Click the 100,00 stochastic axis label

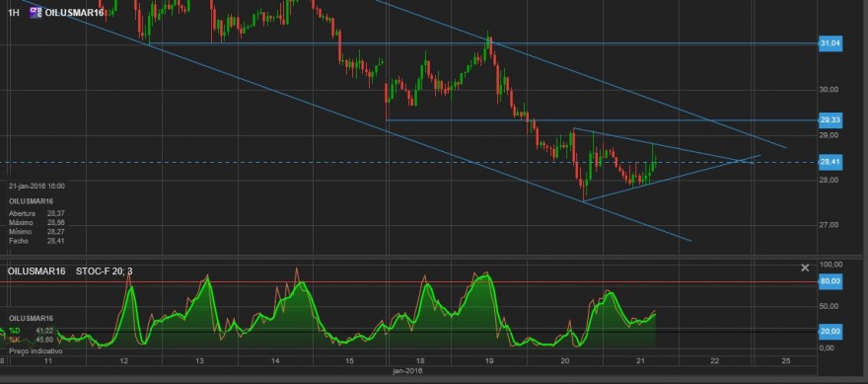click(831, 265)
